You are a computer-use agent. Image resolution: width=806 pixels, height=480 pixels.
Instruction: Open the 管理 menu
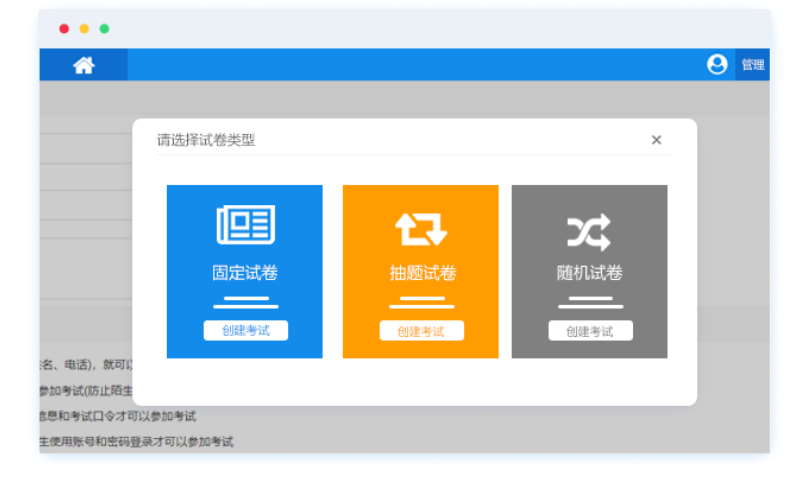coord(752,65)
